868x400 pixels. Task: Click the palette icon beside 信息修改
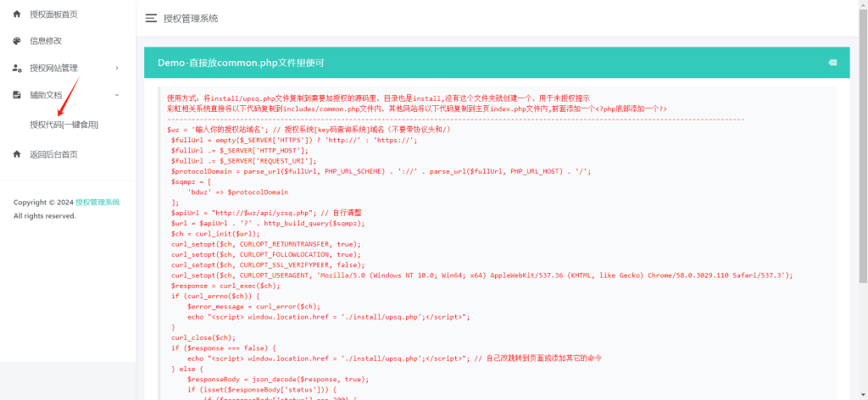click(x=17, y=41)
